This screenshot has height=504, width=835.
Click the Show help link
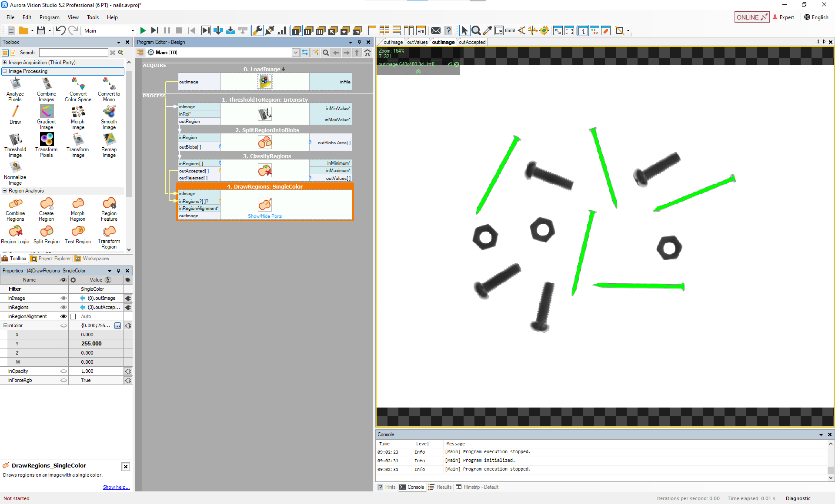(116, 487)
